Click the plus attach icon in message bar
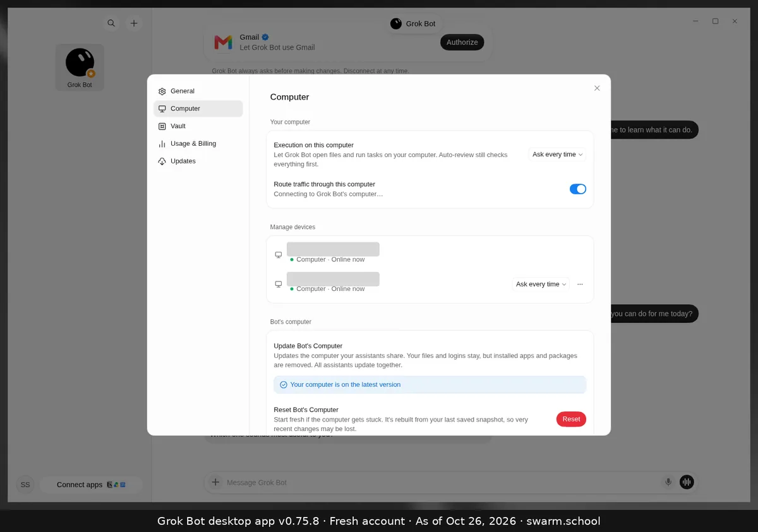Viewport: 758px width, 532px height. click(215, 482)
